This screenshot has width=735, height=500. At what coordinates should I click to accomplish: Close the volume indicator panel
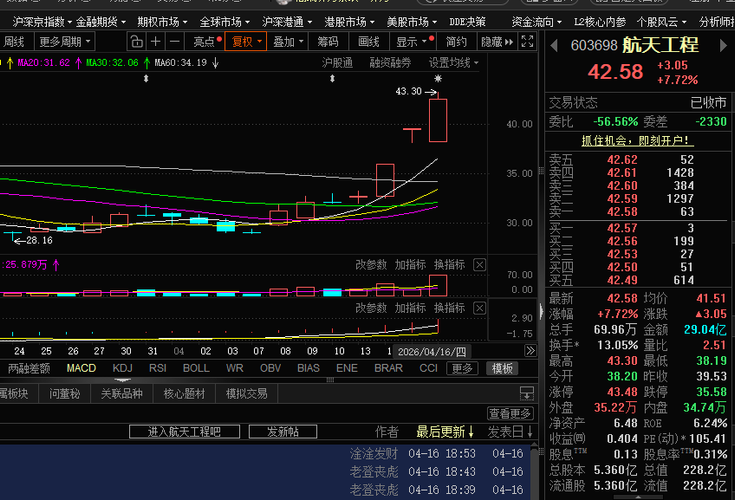(480, 265)
